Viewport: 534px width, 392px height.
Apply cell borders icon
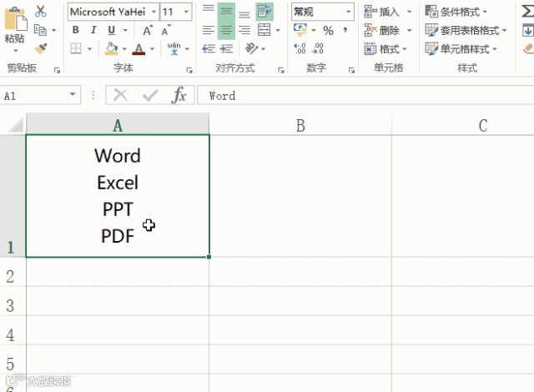point(76,48)
